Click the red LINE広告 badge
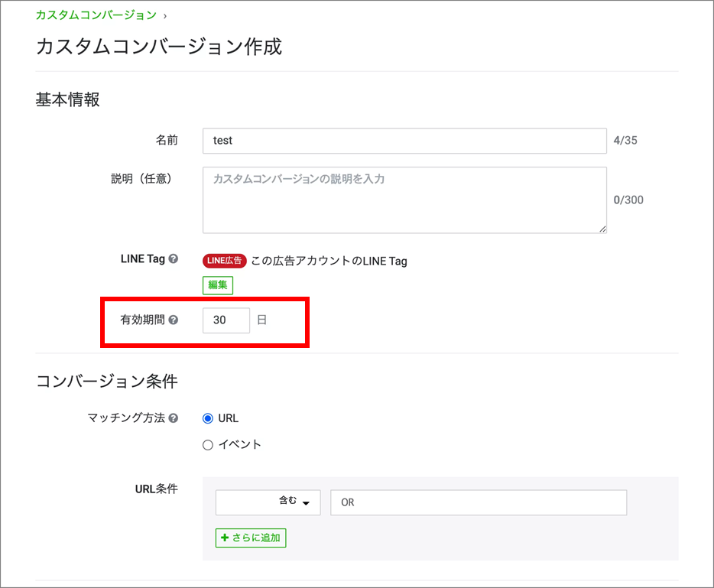 pyautogui.click(x=225, y=261)
